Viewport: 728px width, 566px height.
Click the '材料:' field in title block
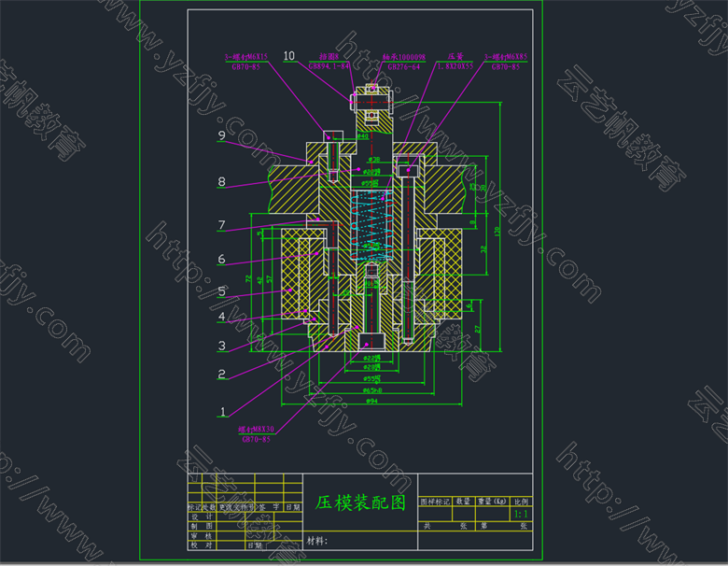pos(317,541)
